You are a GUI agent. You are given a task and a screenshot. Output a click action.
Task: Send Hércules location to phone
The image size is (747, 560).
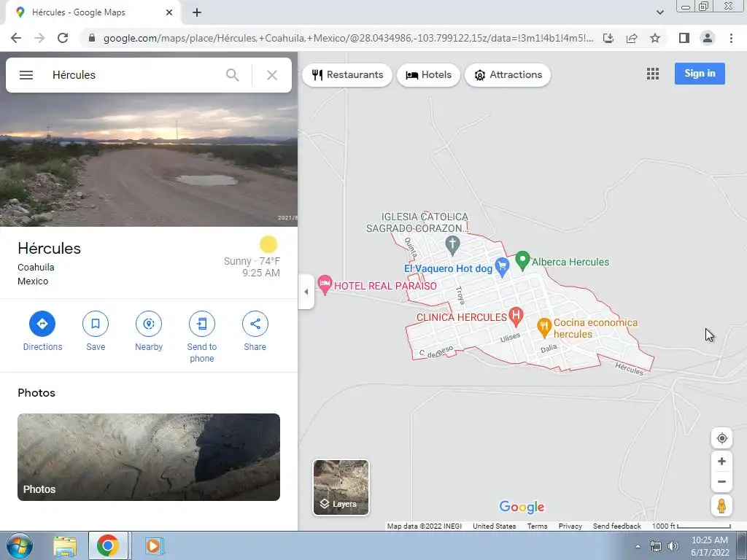point(202,337)
